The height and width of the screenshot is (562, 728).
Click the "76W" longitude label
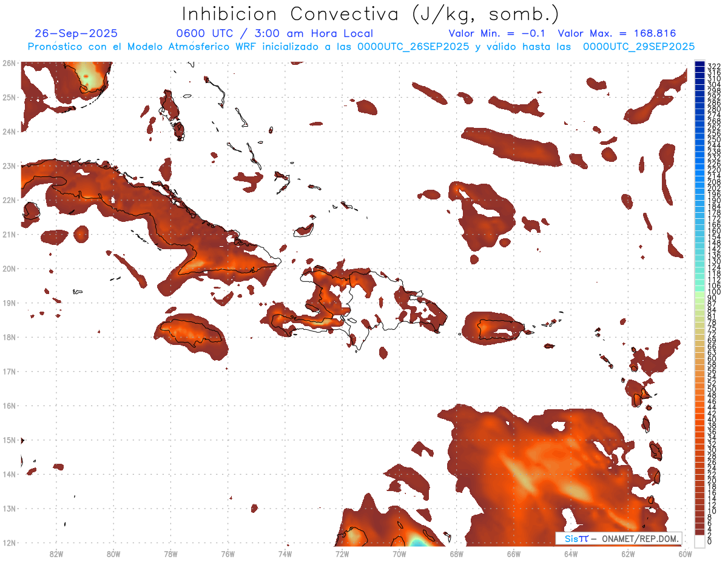227,554
